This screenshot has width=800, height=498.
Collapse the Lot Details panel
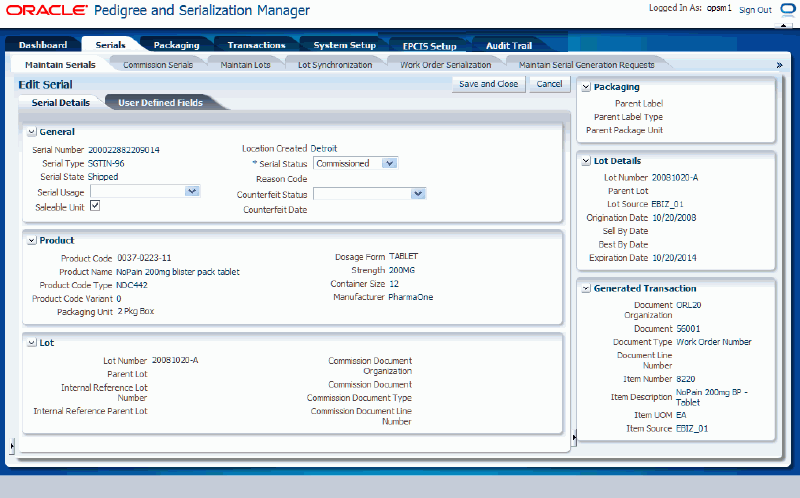click(x=586, y=161)
